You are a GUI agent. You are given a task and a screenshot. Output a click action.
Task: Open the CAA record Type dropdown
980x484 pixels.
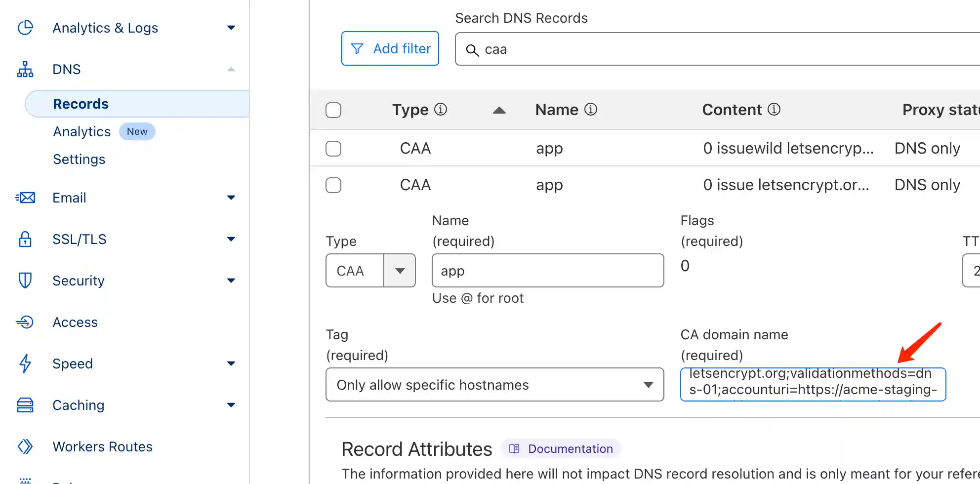tap(370, 271)
